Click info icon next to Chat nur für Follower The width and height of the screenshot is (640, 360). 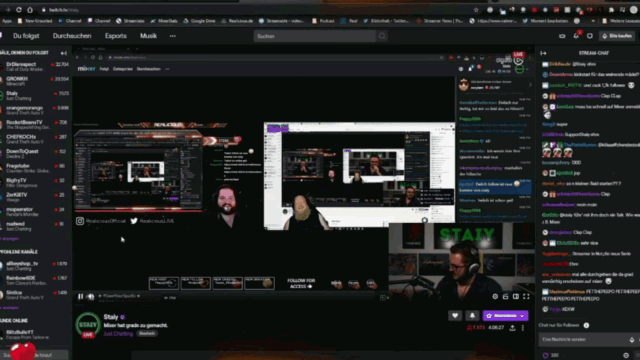[586, 325]
